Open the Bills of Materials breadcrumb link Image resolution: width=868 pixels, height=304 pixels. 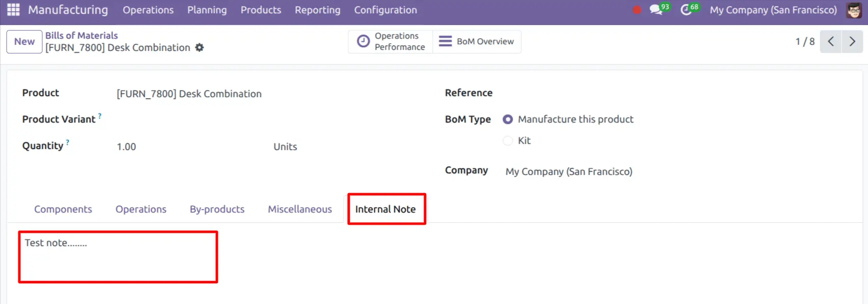tap(81, 35)
